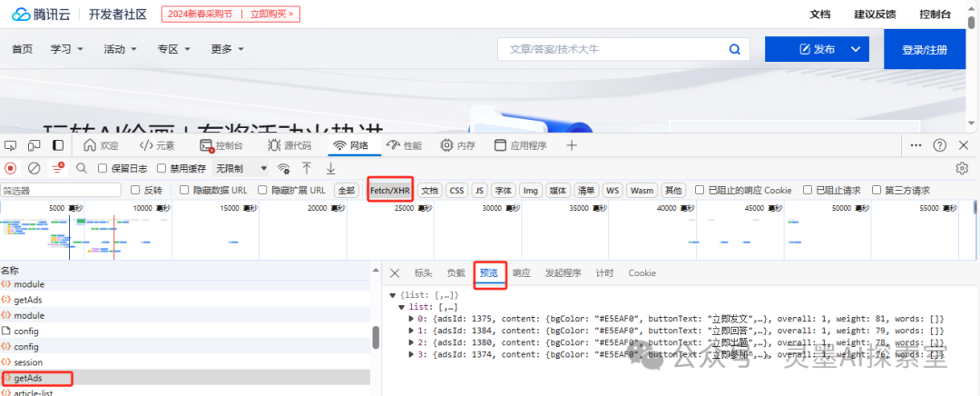The image size is (980, 396).
Task: Click the record network log button
Action: (x=11, y=168)
